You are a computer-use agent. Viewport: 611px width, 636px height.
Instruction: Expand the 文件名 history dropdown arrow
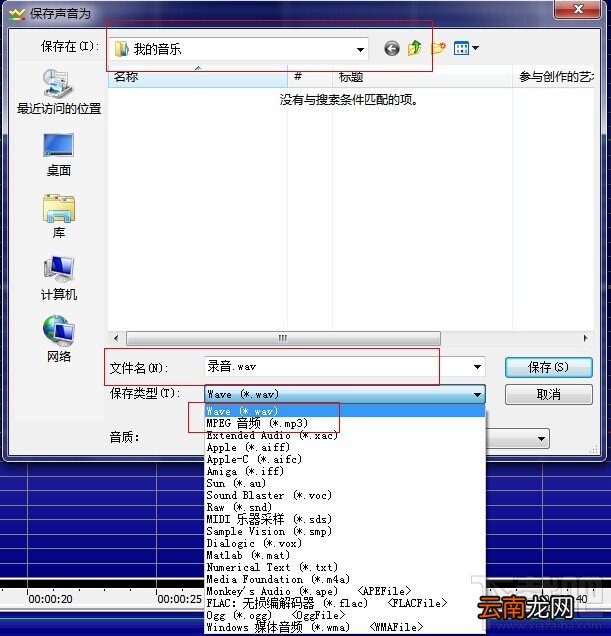click(x=478, y=367)
